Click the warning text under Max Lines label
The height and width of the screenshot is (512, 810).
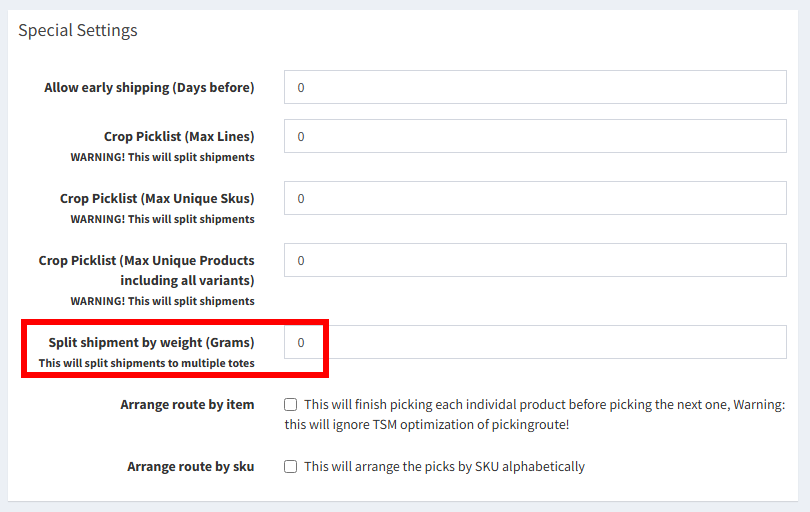pyautogui.click(x=163, y=157)
